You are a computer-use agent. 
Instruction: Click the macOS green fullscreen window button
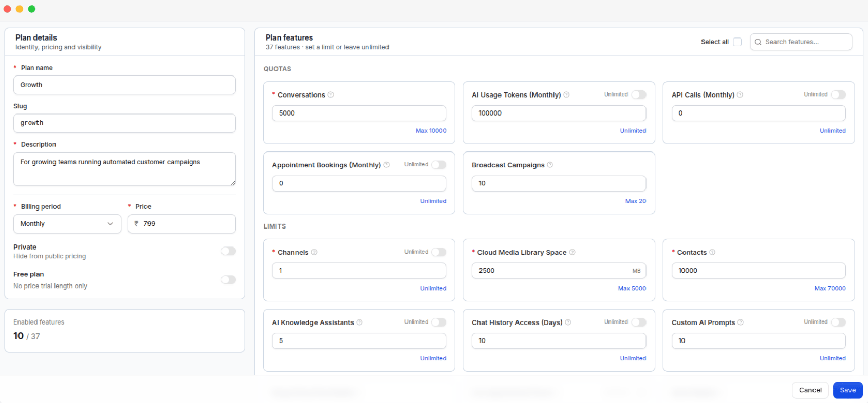coord(32,9)
